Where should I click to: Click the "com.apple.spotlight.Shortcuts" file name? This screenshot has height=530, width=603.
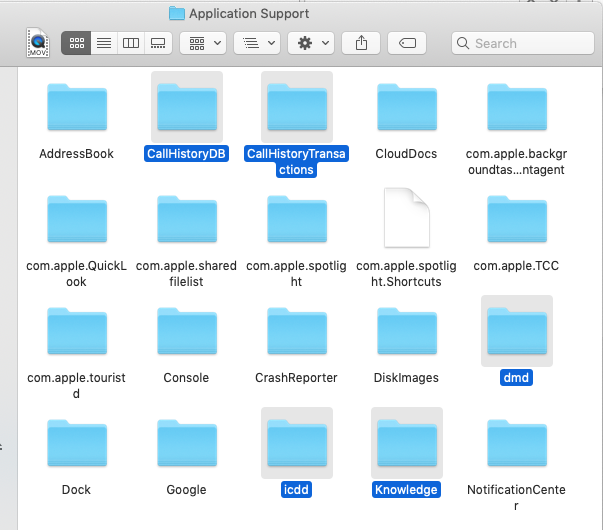pos(406,273)
